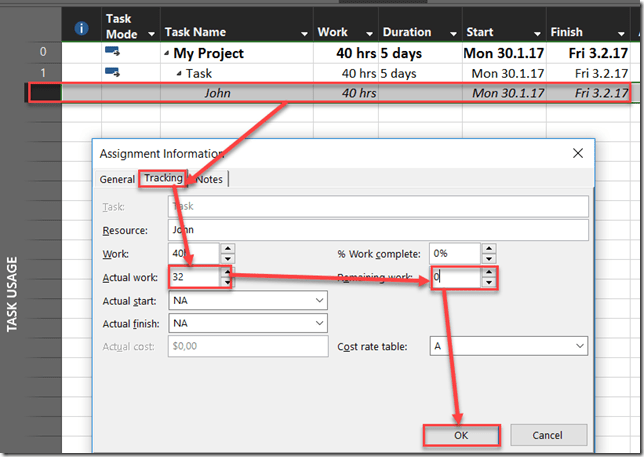Image resolution: width=644 pixels, height=457 pixels.
Task: Decrease Actual work using down arrow
Action: point(227,283)
